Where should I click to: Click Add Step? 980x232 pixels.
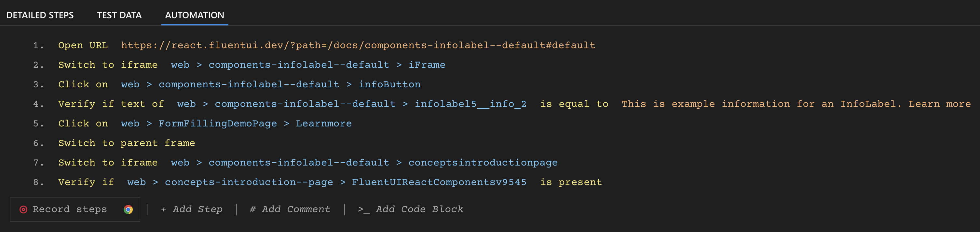192,209
